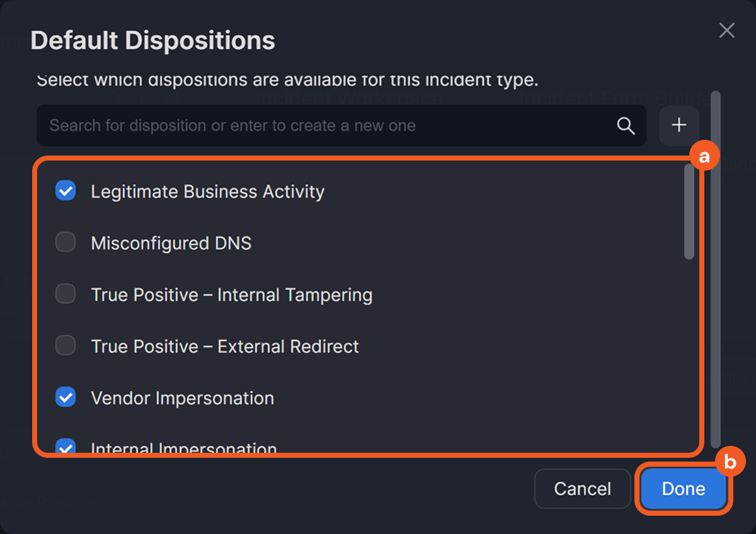The height and width of the screenshot is (534, 756).
Task: Untick the Vendor Impersonation checkbox
Action: [x=66, y=397]
